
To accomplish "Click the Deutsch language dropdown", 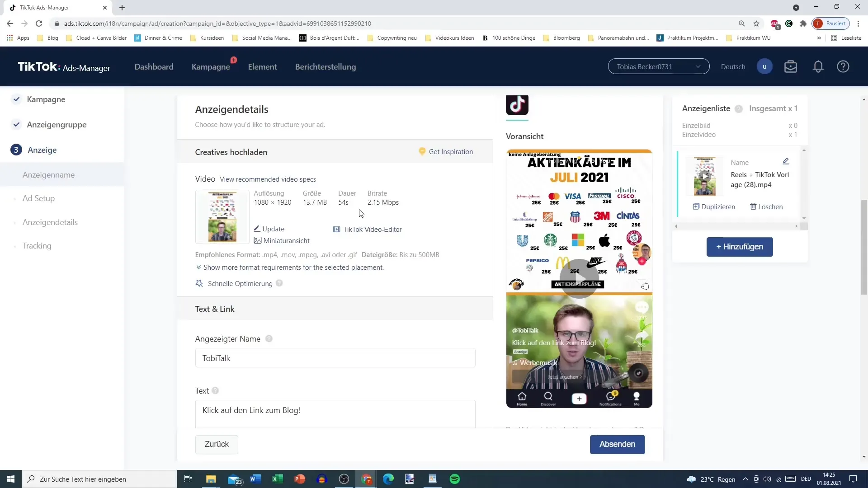I will click(x=733, y=66).
